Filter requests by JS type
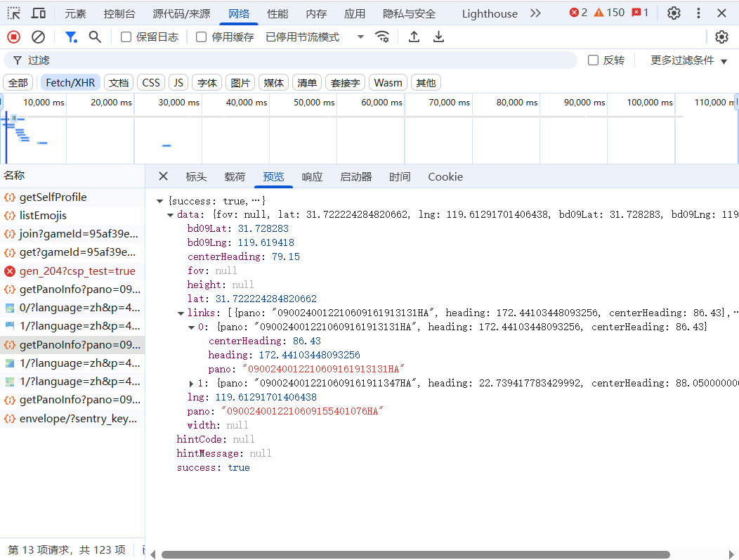739x560 pixels. click(178, 83)
